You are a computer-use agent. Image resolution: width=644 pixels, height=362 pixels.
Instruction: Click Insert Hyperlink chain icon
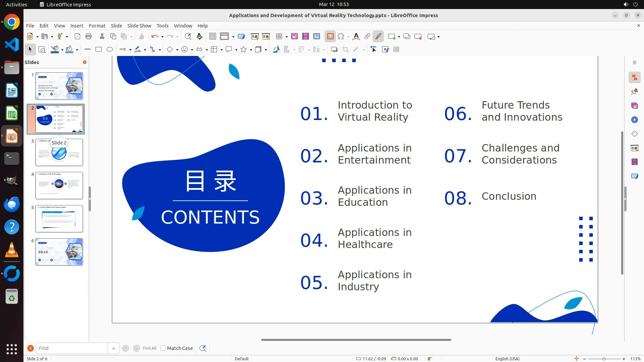coord(367,37)
